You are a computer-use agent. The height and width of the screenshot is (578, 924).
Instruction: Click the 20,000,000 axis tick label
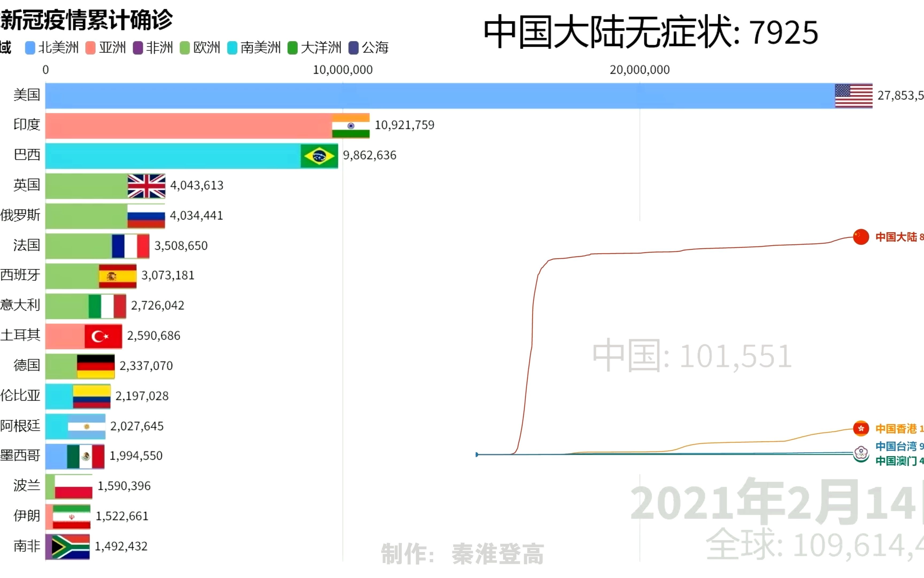(640, 70)
